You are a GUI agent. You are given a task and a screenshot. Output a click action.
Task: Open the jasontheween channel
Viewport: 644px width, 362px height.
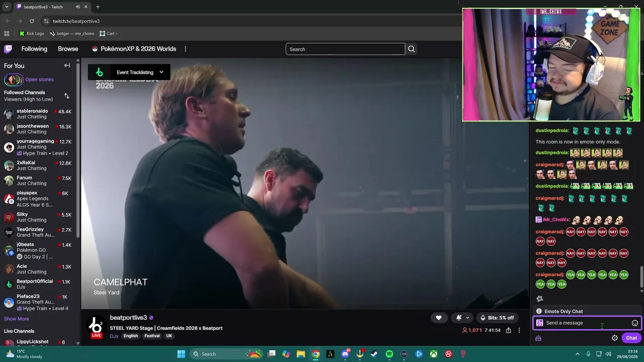(38, 129)
